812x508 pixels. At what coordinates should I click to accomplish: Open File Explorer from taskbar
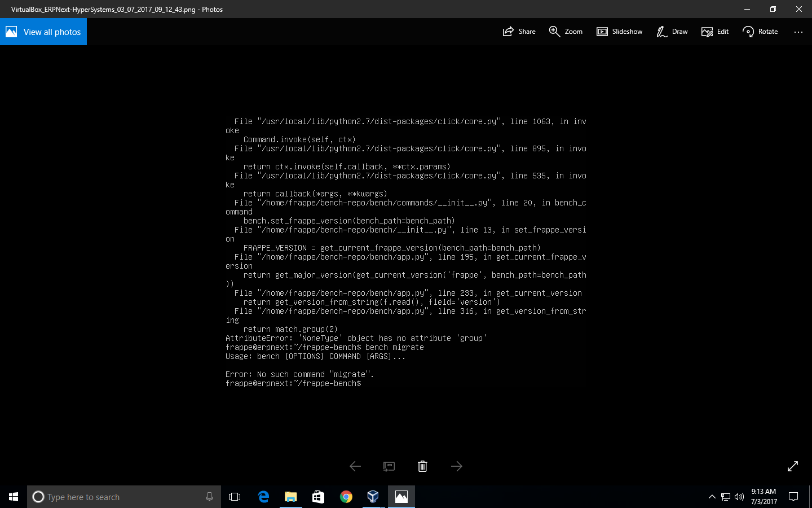[x=290, y=497]
